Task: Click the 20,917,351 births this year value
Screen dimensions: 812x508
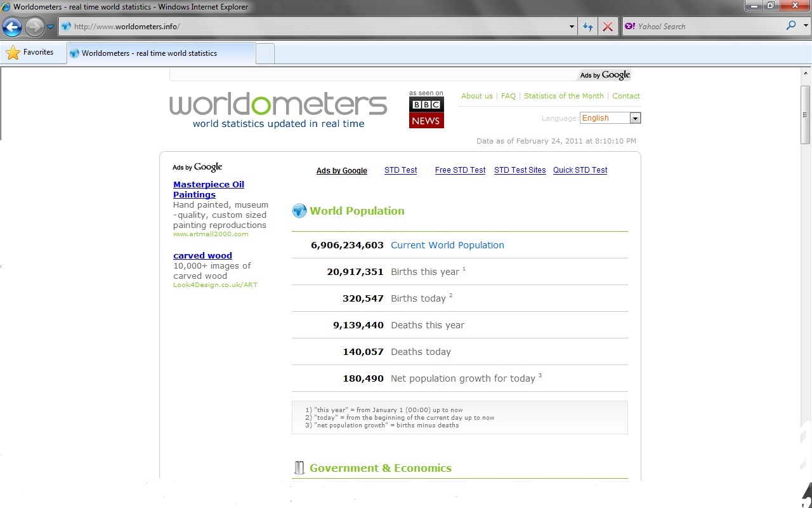Action: (x=355, y=272)
